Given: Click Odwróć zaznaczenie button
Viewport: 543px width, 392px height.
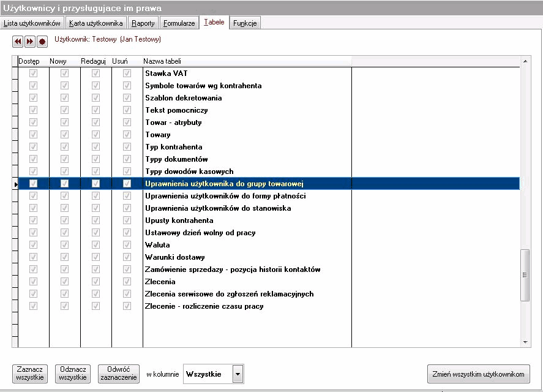Looking at the screenshot, I should pos(118,374).
